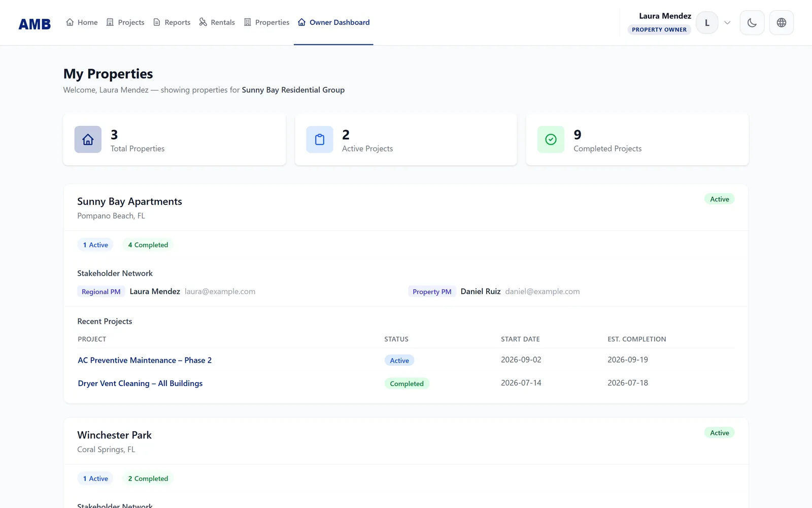Click the Completed Projects checkmark icon
This screenshot has height=508, width=812.
551,139
